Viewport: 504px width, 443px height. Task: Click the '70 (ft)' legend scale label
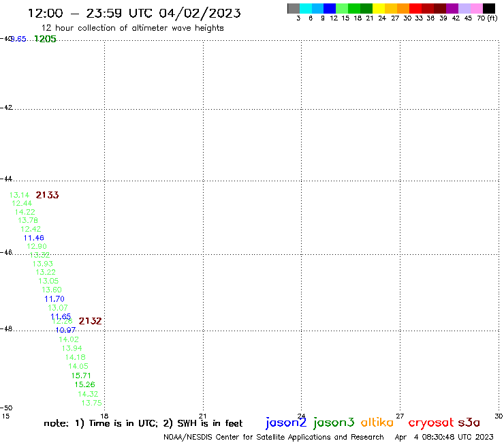click(487, 18)
